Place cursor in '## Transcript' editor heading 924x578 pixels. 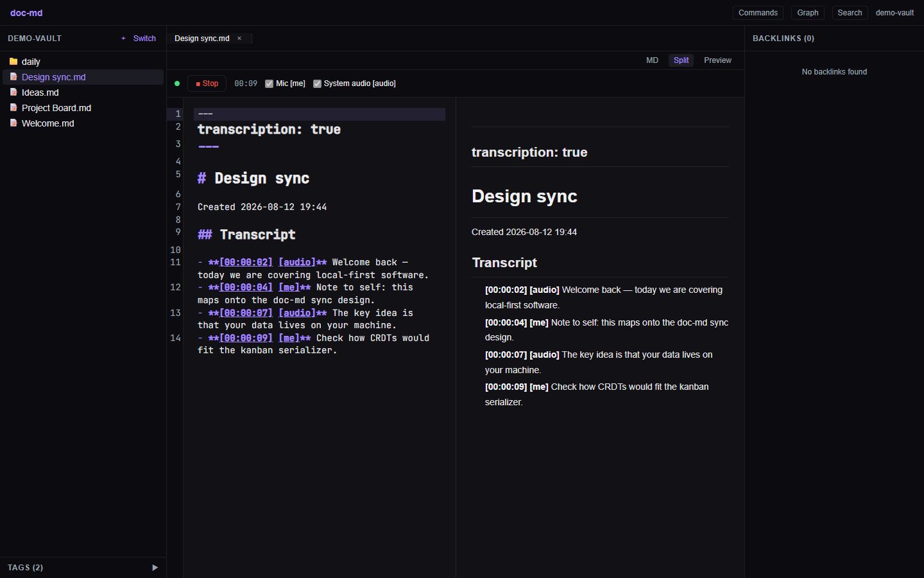(246, 234)
